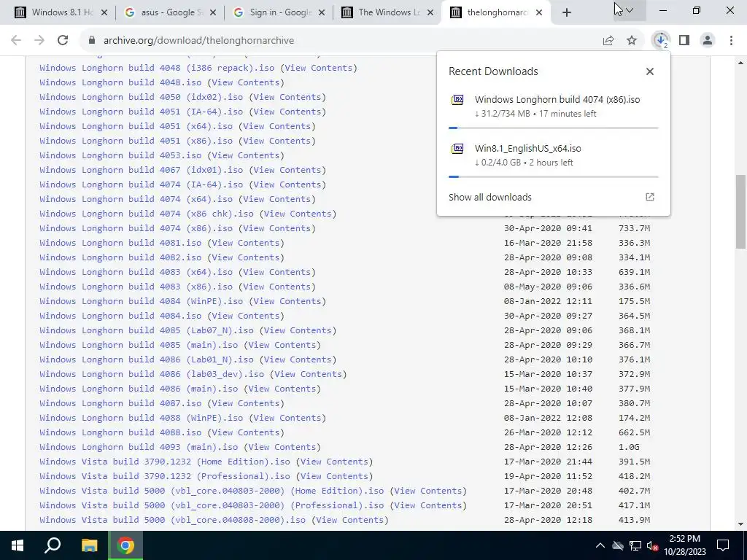Close the Windows 8.1 tab

pyautogui.click(x=105, y=12)
